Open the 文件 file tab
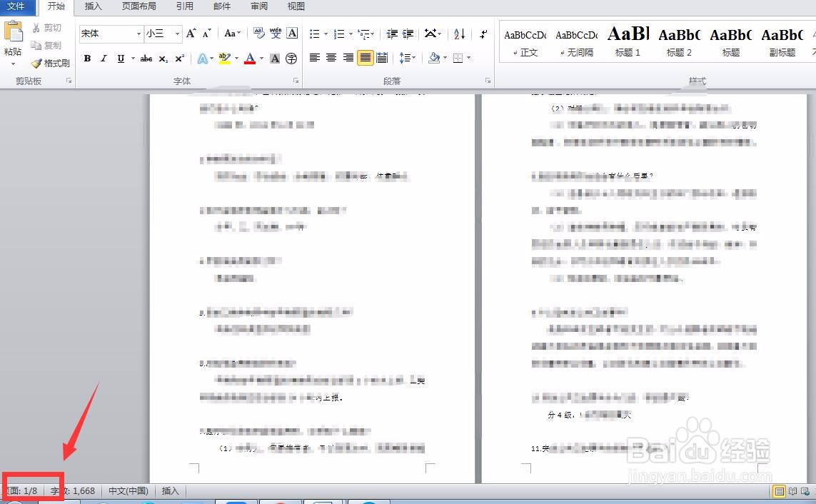This screenshot has width=816, height=504. pyautogui.click(x=16, y=6)
